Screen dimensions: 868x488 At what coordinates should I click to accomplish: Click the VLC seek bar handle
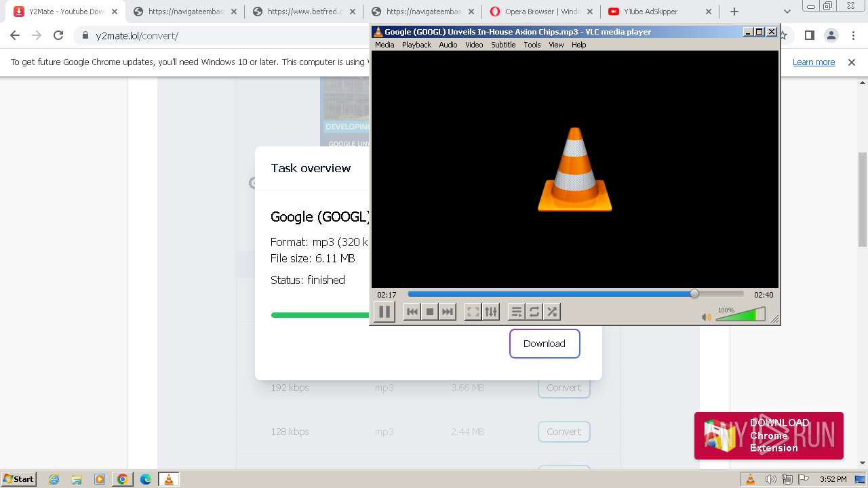coord(694,294)
